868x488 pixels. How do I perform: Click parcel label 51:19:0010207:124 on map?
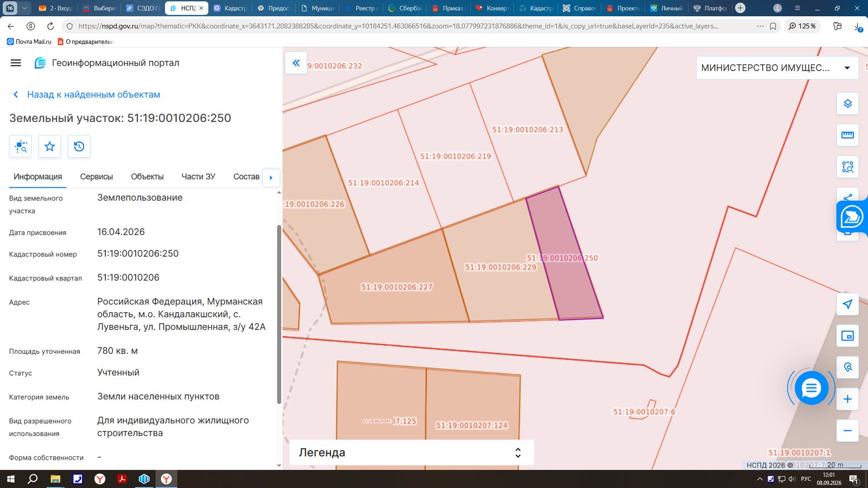(472, 426)
